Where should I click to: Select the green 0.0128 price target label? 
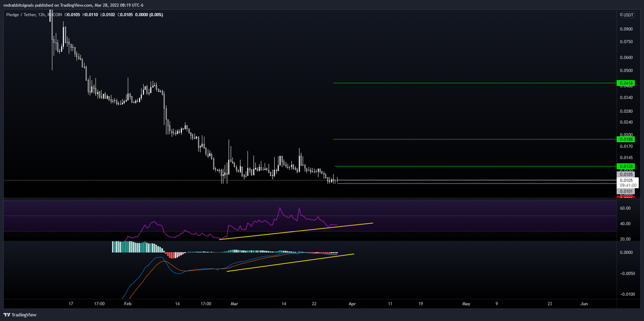pos(626,166)
